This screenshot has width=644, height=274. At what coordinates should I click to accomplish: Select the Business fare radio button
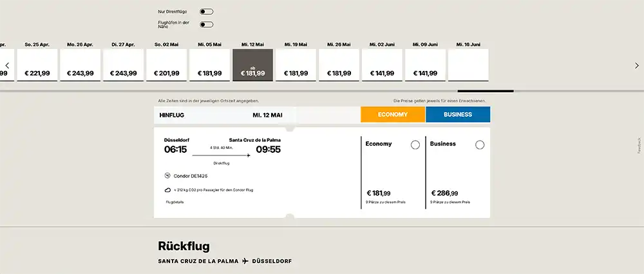480,145
